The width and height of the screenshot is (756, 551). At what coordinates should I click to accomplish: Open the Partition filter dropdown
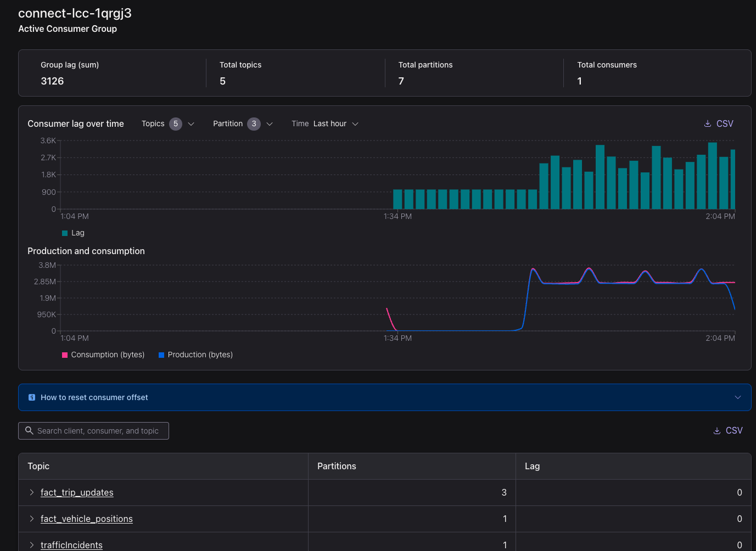point(243,123)
